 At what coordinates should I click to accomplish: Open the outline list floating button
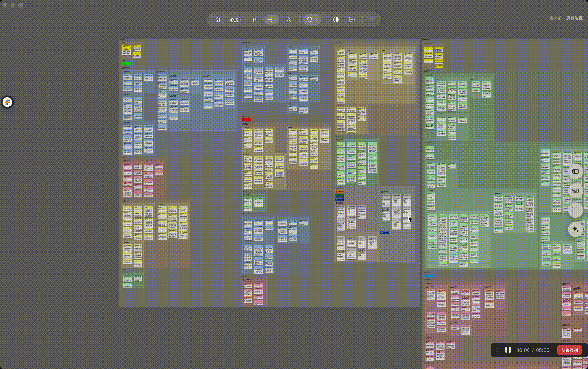coord(575,210)
